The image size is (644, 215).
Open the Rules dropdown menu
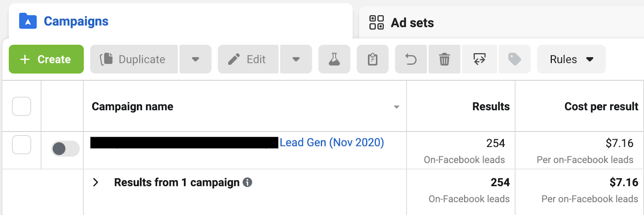[x=571, y=59]
